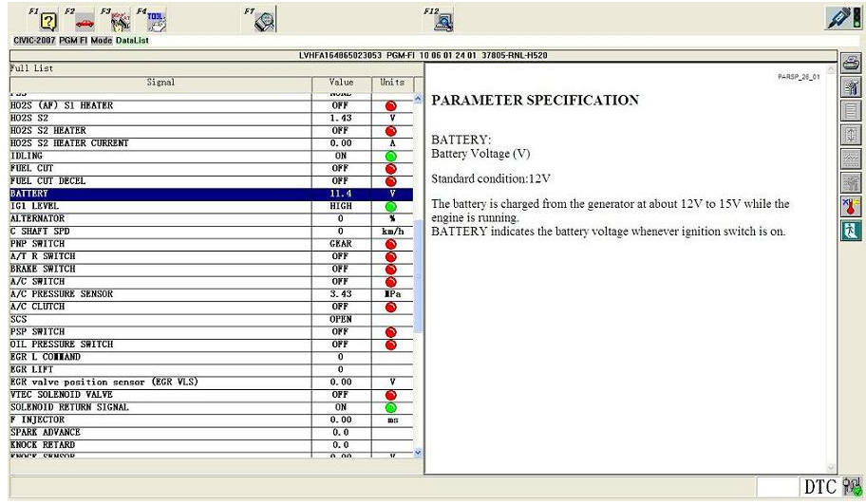Click the Signal column header

[160, 83]
